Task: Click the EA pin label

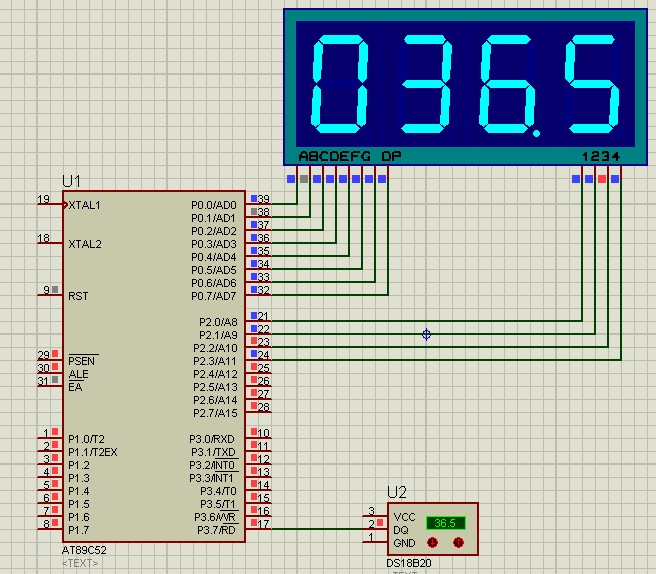Action: click(75, 387)
